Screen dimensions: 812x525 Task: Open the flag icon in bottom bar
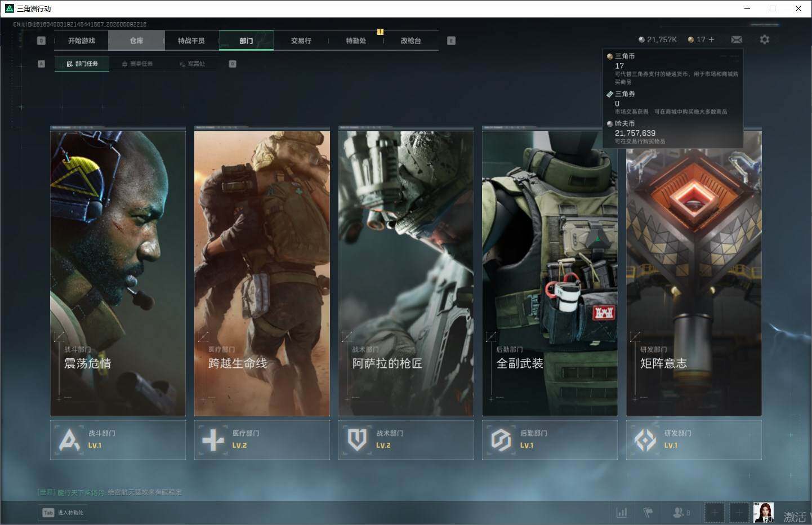pyautogui.click(x=648, y=513)
